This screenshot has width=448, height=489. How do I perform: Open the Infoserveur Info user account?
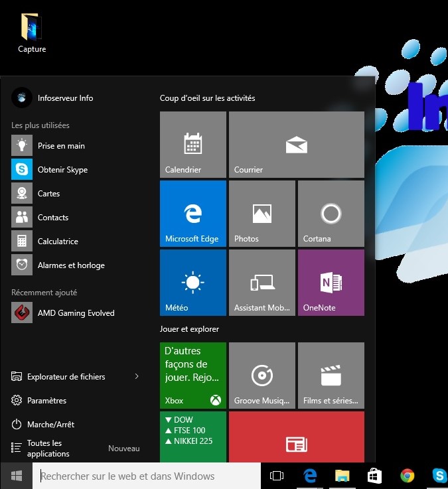click(x=52, y=98)
